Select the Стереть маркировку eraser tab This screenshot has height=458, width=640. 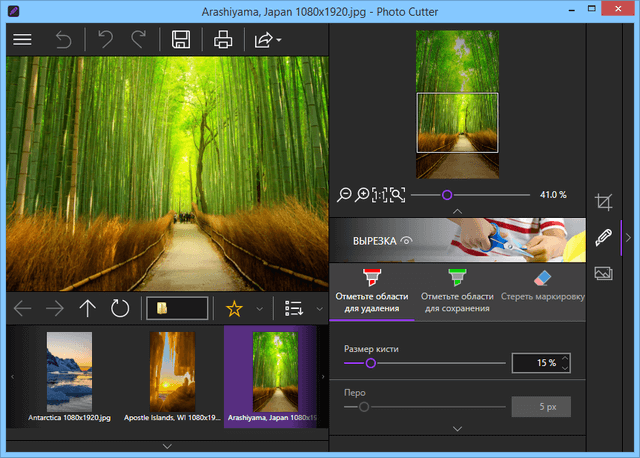(x=542, y=292)
